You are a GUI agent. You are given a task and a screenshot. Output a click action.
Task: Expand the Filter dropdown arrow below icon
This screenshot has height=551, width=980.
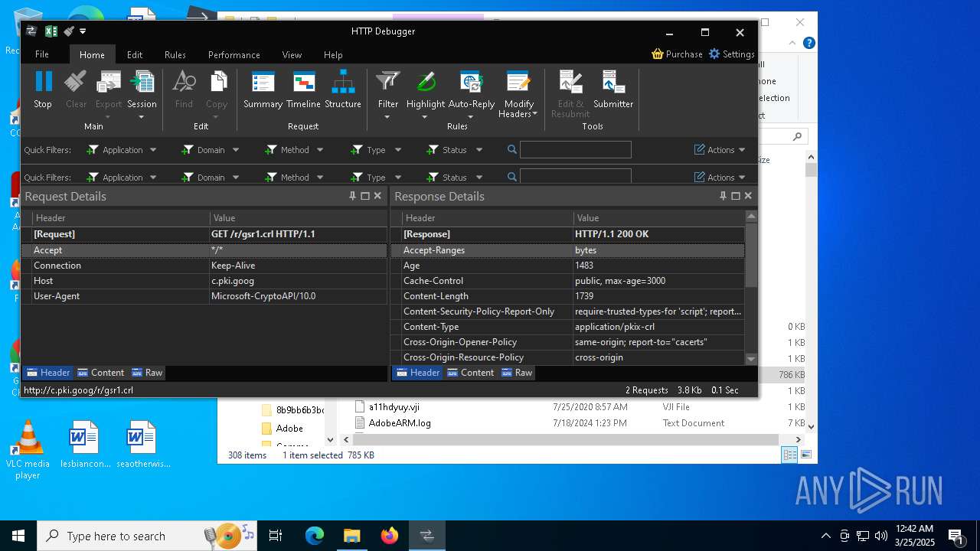(x=387, y=117)
